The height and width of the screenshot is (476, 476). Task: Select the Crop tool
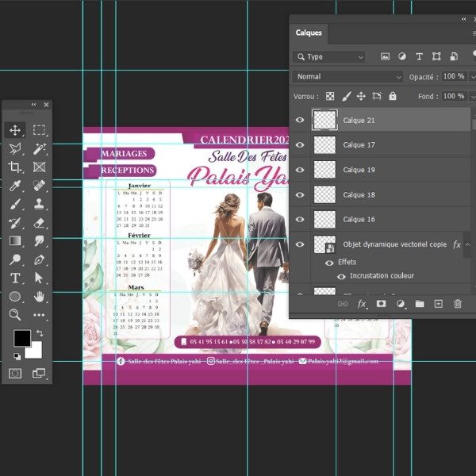coord(15,167)
